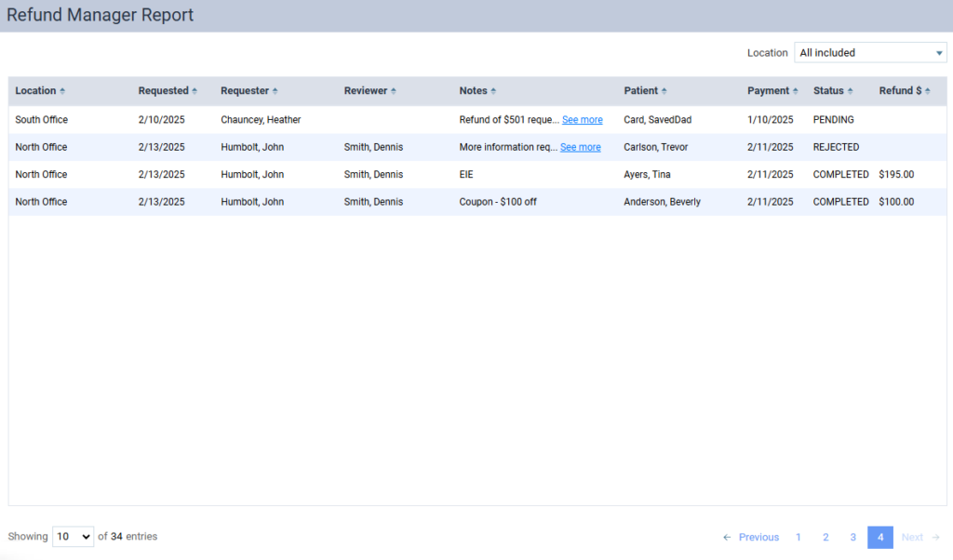Sort by Notes column arrow icon

point(493,91)
